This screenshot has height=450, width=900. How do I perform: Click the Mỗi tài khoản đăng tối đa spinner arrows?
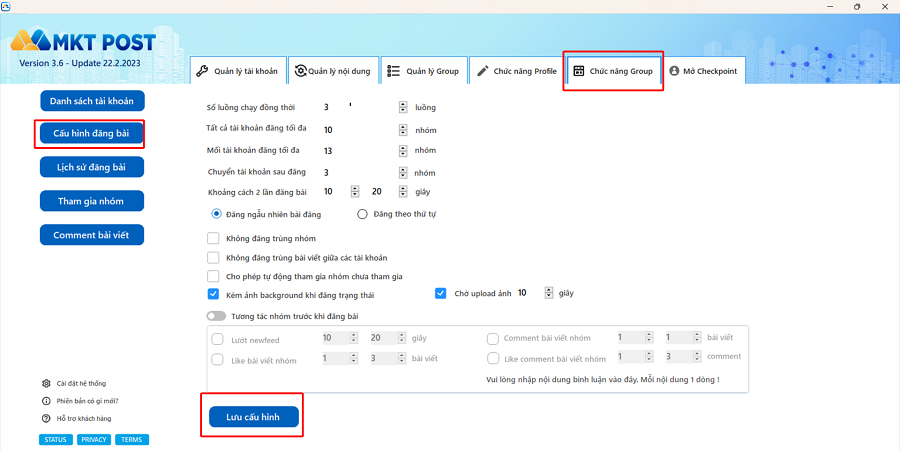403,150
